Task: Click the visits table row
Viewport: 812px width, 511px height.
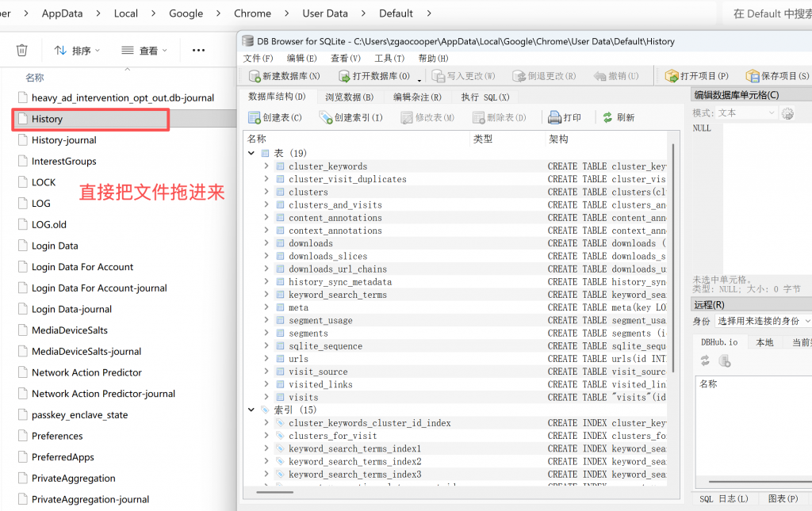Action: coord(303,398)
